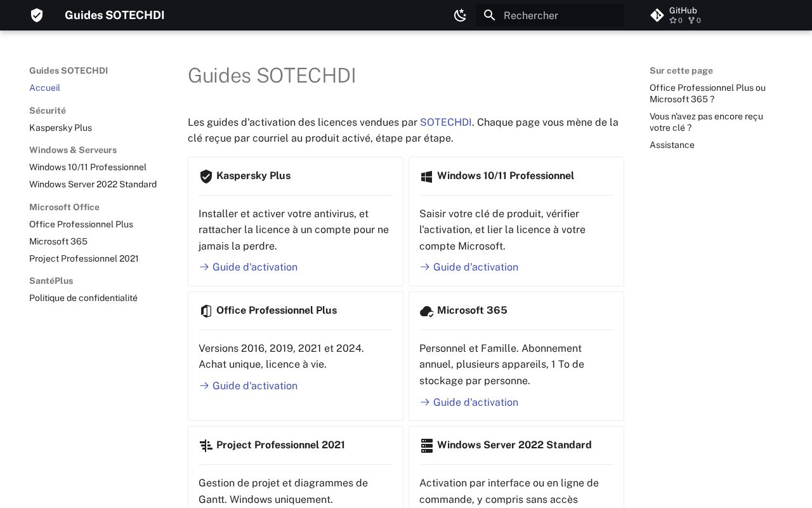Jump to 'Office Professionnel Plus ou Microsoft 365 ?'
Screen dimensions: 812x508
tap(707, 93)
